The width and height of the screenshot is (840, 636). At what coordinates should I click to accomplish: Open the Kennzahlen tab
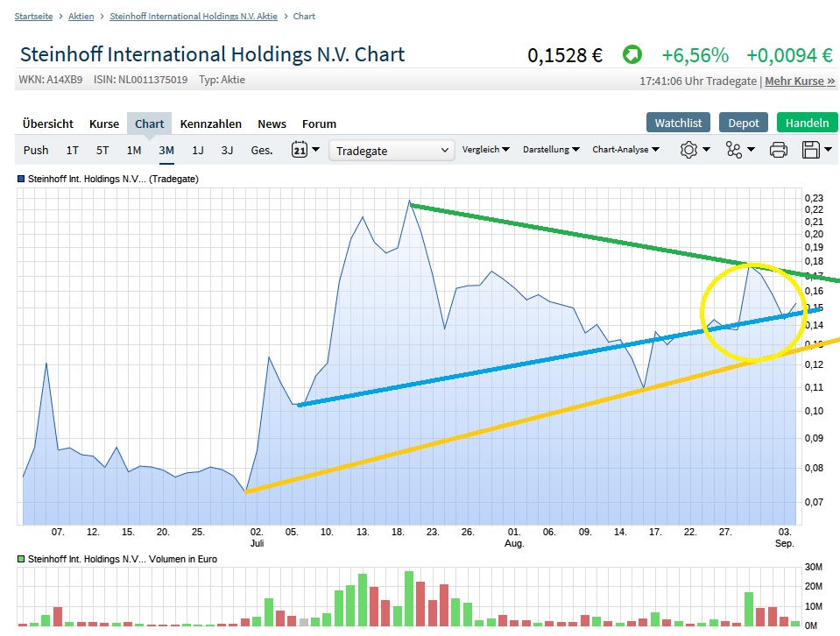(210, 124)
